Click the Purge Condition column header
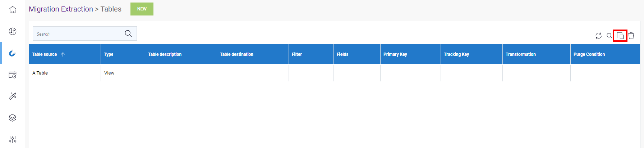Image resolution: width=644 pixels, height=148 pixels. coord(589,54)
